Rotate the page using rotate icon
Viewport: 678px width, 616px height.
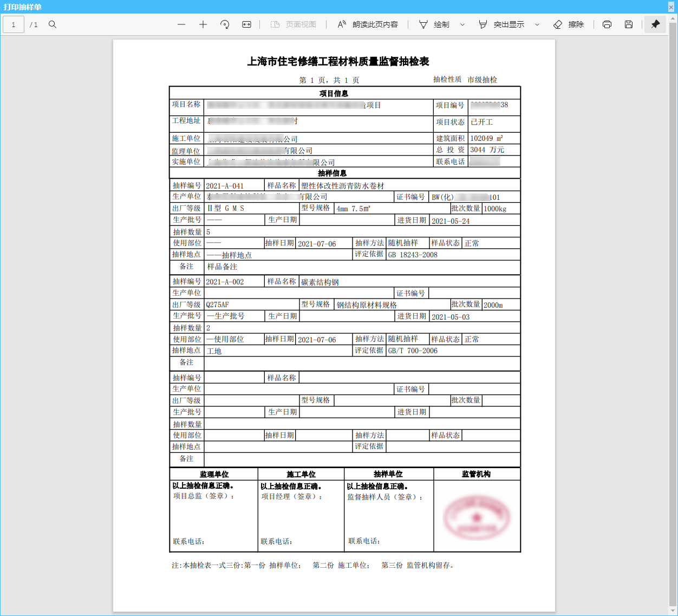(x=225, y=24)
